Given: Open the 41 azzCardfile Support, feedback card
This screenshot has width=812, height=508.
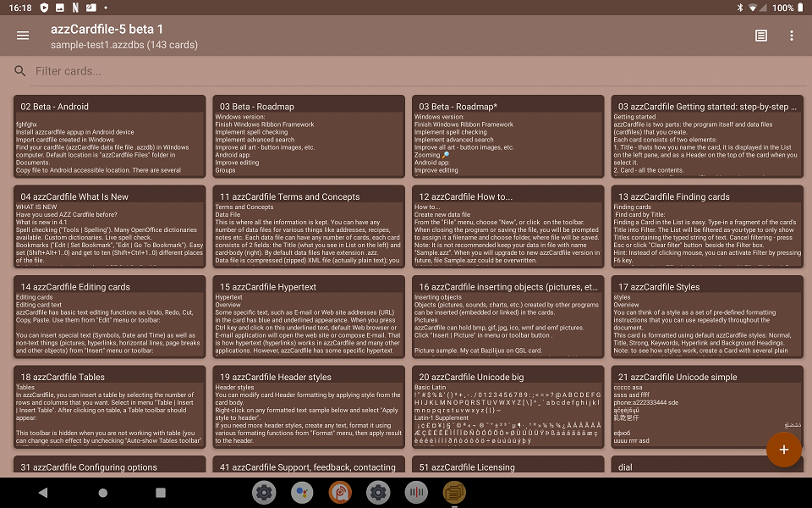Looking at the screenshot, I should pyautogui.click(x=309, y=466).
